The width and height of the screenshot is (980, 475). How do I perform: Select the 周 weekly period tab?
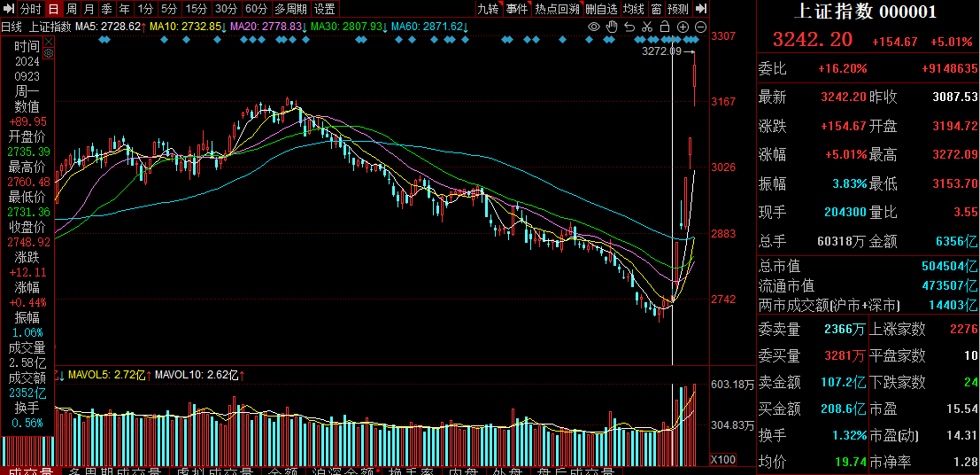(72, 9)
